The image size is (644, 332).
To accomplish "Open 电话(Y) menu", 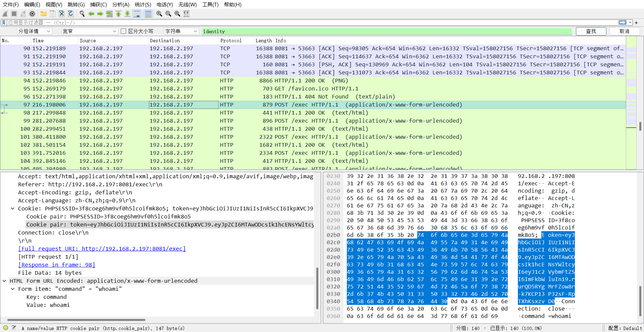I will (165, 5).
